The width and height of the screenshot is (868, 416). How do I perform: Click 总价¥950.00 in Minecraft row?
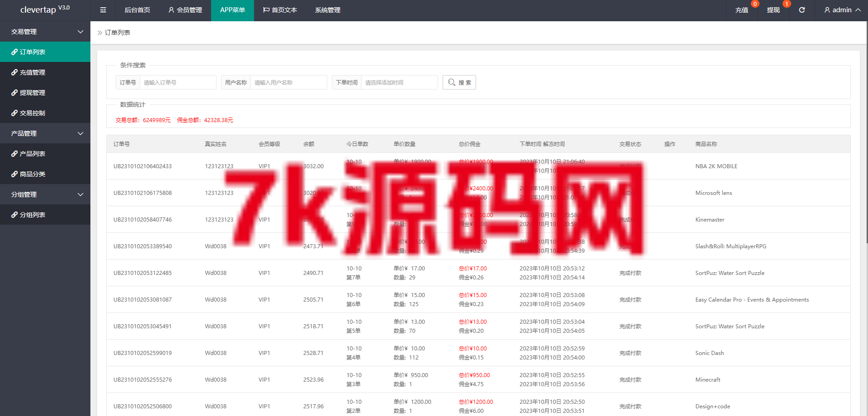pyautogui.click(x=474, y=375)
